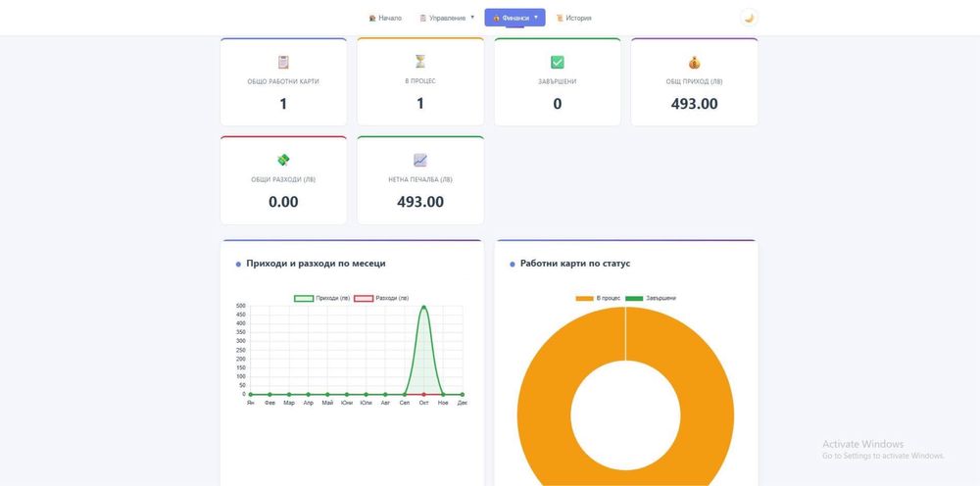The image size is (980, 486).
Task: Click the clipboard icon on total work cards
Action: [283, 63]
